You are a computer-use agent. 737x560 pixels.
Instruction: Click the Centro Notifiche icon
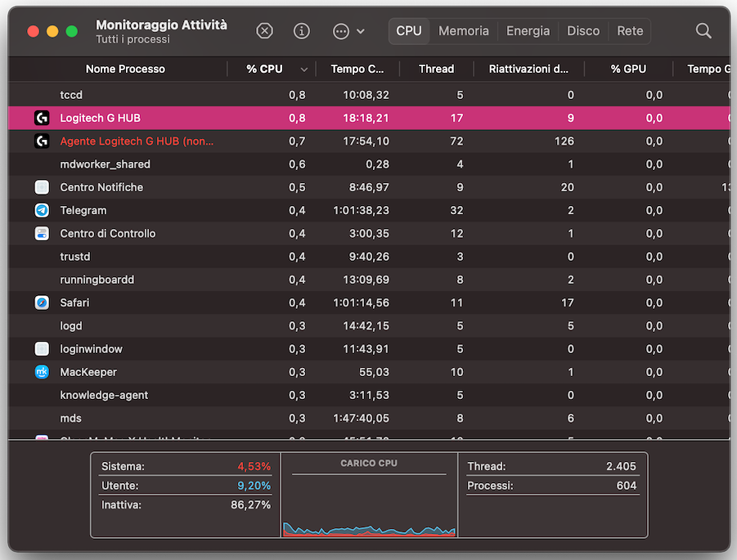pos(42,187)
